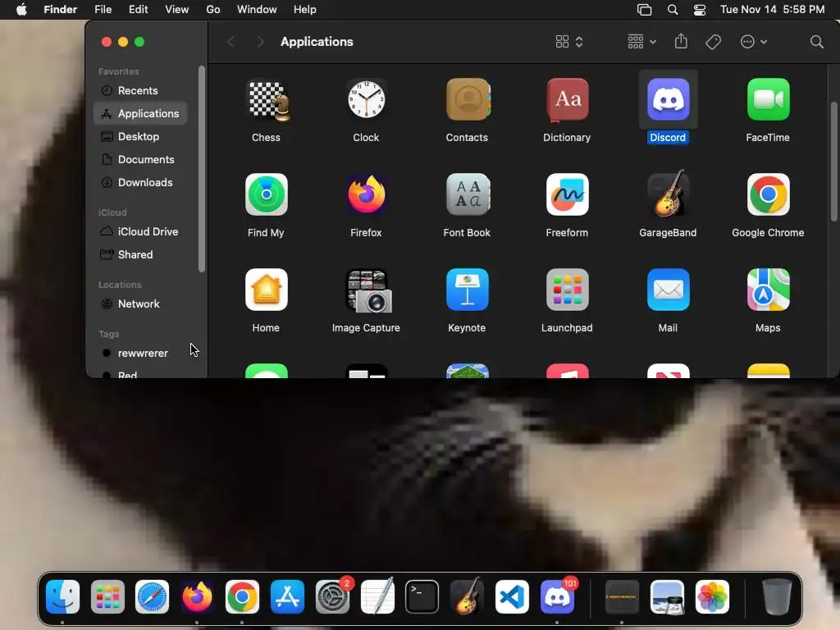Select Downloads in the sidebar
This screenshot has width=840, height=630.
coord(140,183)
